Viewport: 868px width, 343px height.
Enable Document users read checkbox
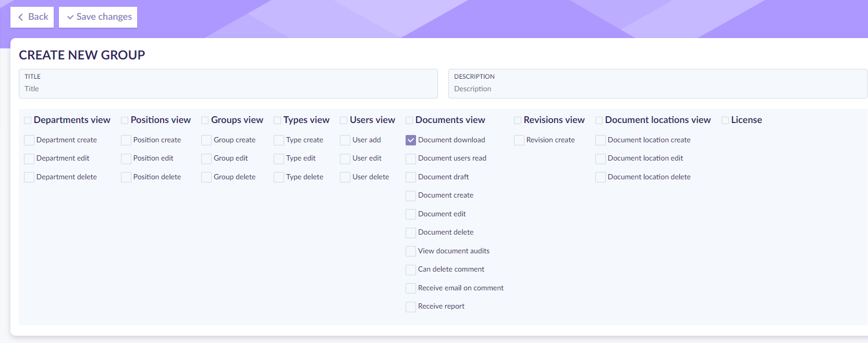(411, 158)
